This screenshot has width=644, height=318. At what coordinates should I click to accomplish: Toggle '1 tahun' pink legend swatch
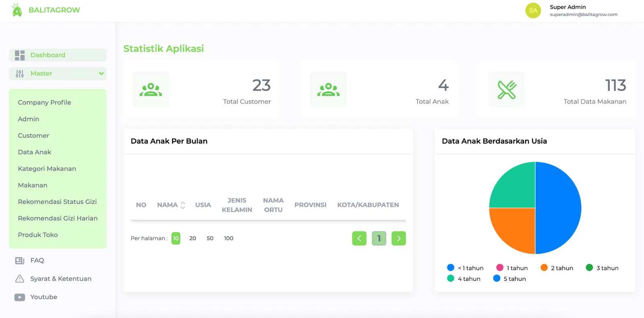coord(500,268)
